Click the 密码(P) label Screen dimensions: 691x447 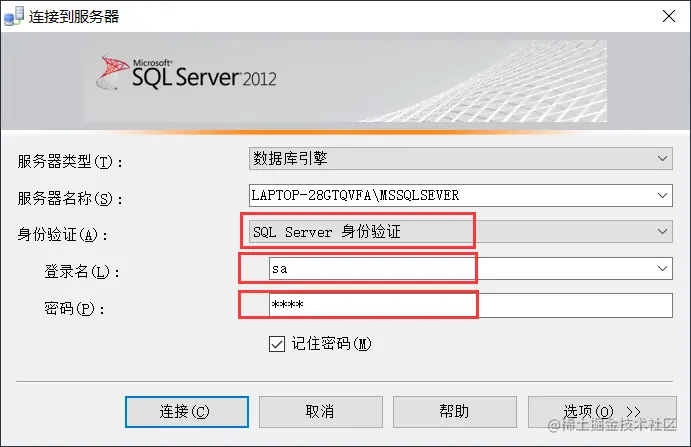[74, 309]
